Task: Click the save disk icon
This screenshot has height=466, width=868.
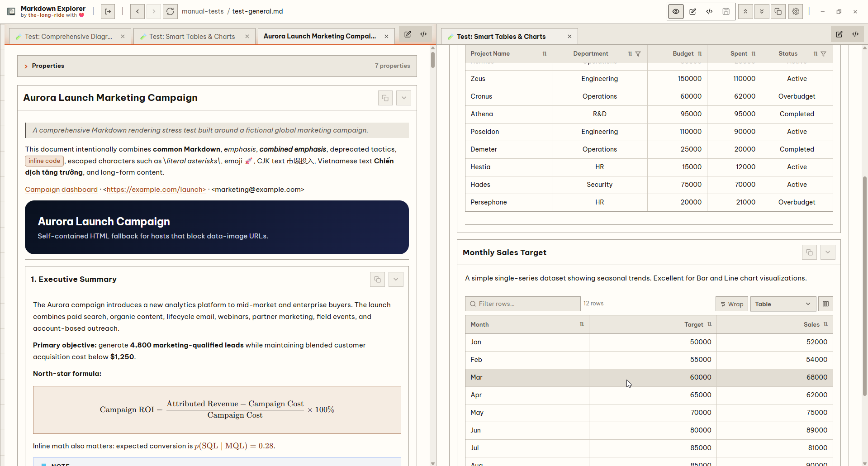Action: [726, 12]
